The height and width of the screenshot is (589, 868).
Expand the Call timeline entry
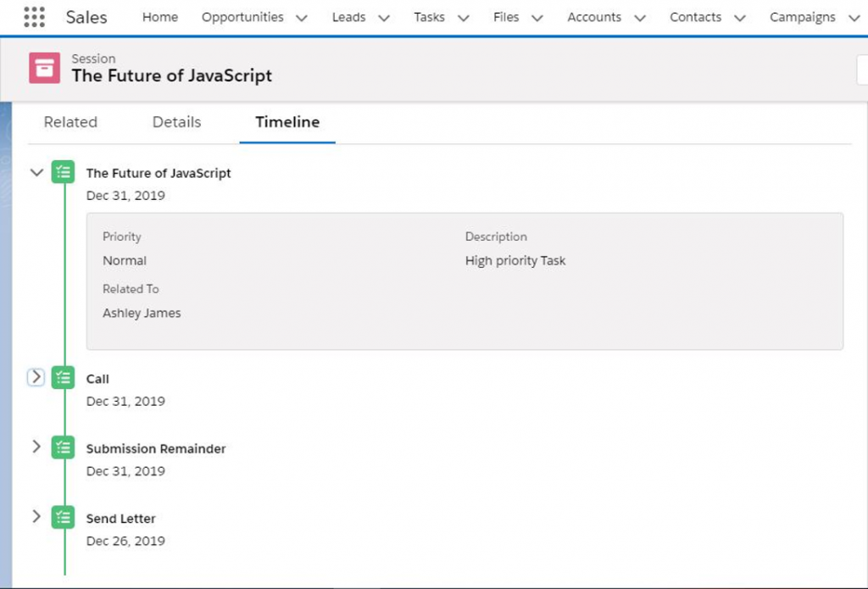click(36, 378)
